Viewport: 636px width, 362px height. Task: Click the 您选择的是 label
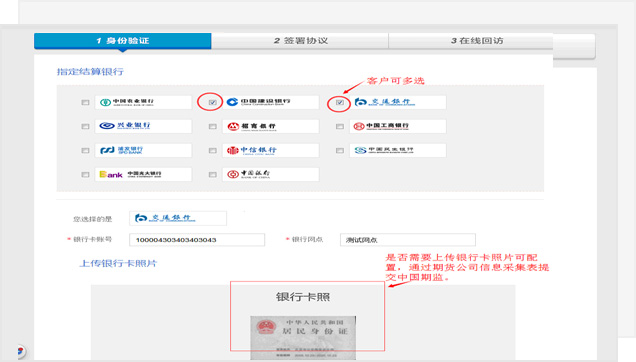[92, 219]
